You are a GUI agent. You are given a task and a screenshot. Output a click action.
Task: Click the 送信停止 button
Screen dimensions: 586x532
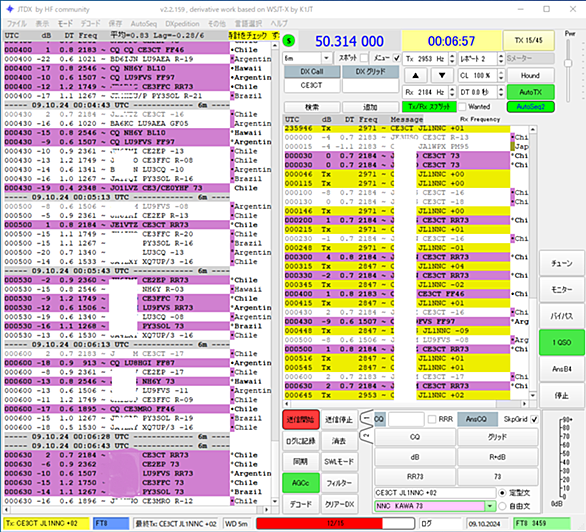tap(339, 419)
